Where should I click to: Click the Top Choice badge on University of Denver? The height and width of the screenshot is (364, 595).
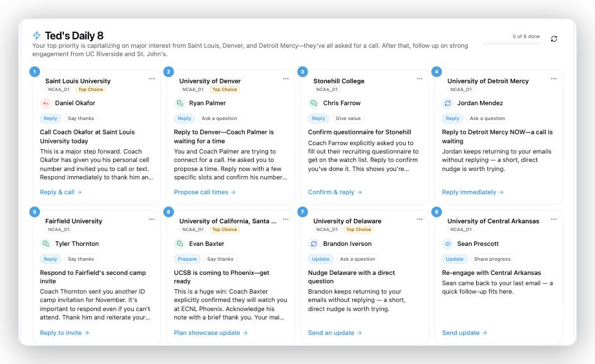click(x=224, y=90)
